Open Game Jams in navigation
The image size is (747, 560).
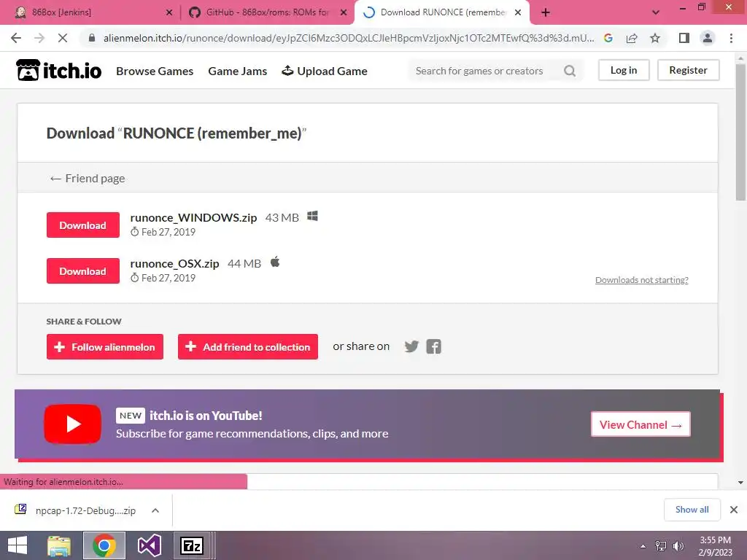click(x=237, y=71)
